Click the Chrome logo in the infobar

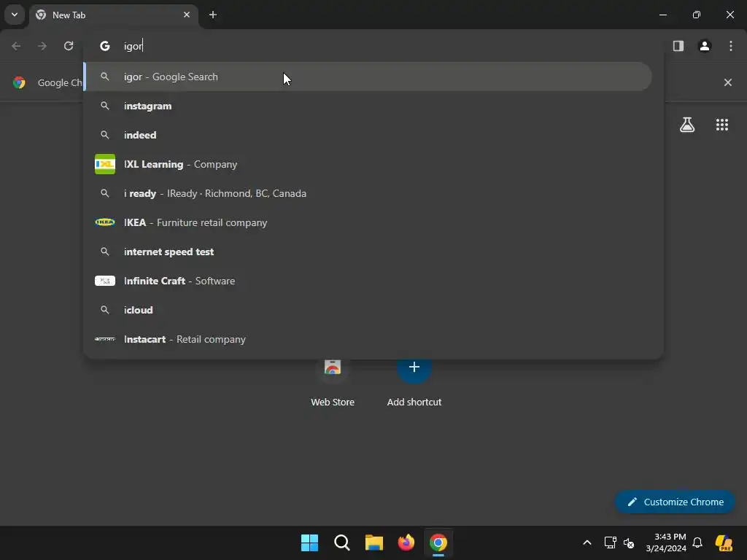(x=19, y=82)
